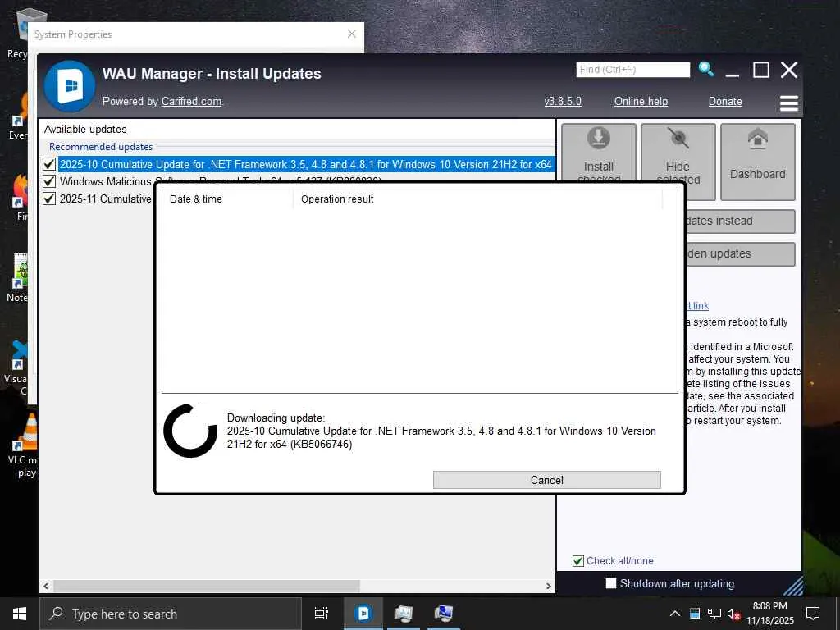Viewport: 840px width, 630px height.
Task: Uncheck the 2025-10 Cumulative Update checkbox
Action: 49,164
